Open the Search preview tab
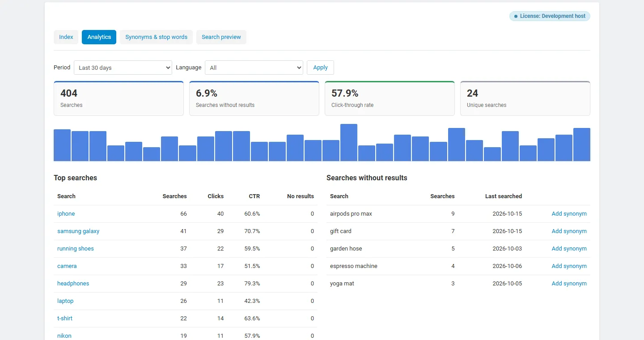Image resolution: width=644 pixels, height=340 pixels. pos(221,37)
